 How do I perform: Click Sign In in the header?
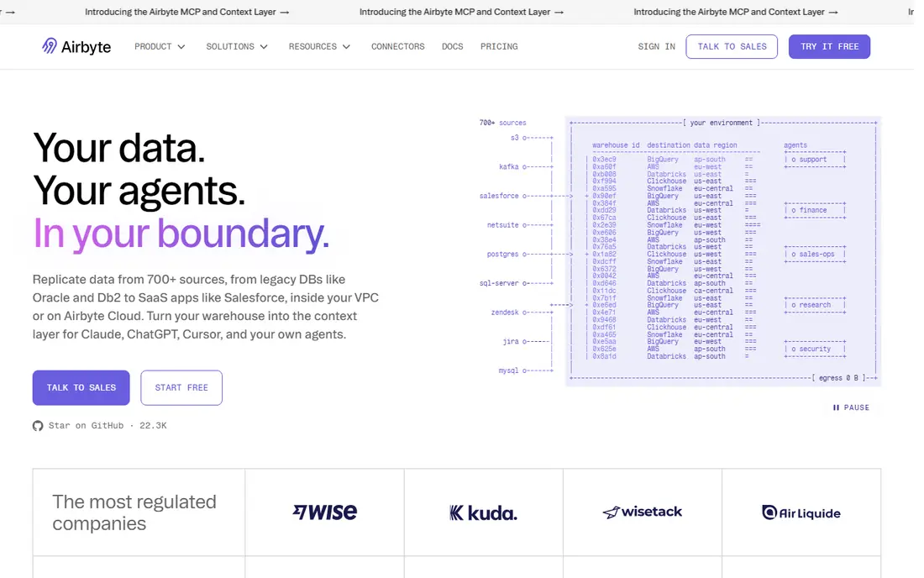click(x=657, y=46)
